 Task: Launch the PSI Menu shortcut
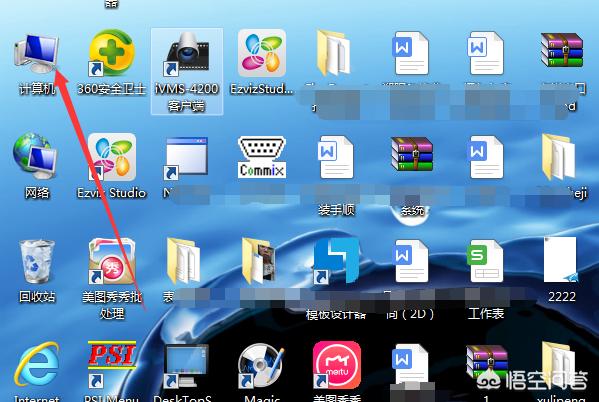(112, 365)
